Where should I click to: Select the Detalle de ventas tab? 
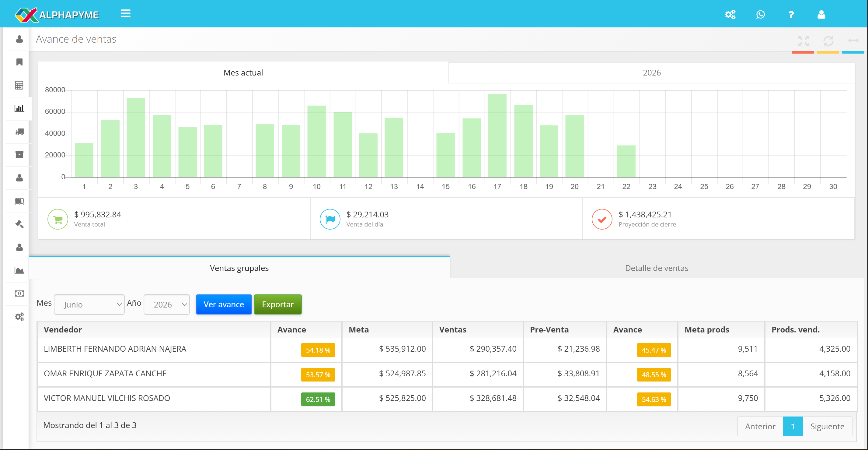click(x=656, y=268)
